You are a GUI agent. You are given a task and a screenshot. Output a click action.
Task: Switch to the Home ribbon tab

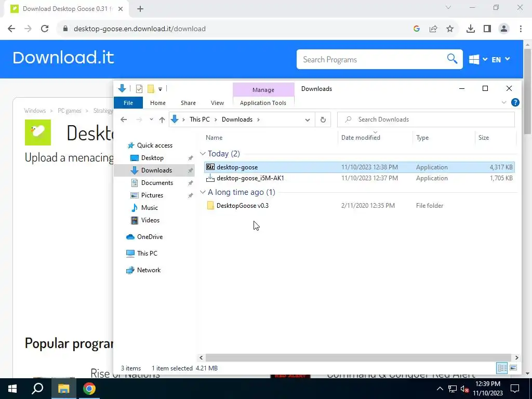coord(158,103)
